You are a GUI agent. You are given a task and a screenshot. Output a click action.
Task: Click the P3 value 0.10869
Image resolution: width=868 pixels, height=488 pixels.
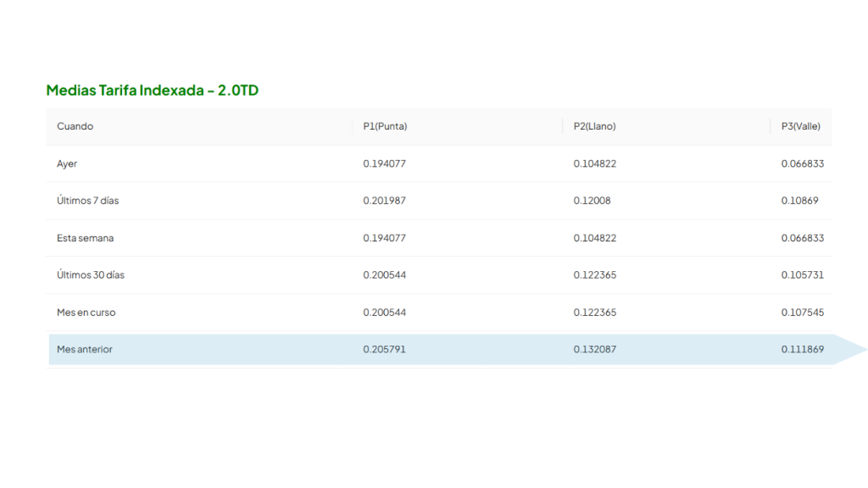799,201
